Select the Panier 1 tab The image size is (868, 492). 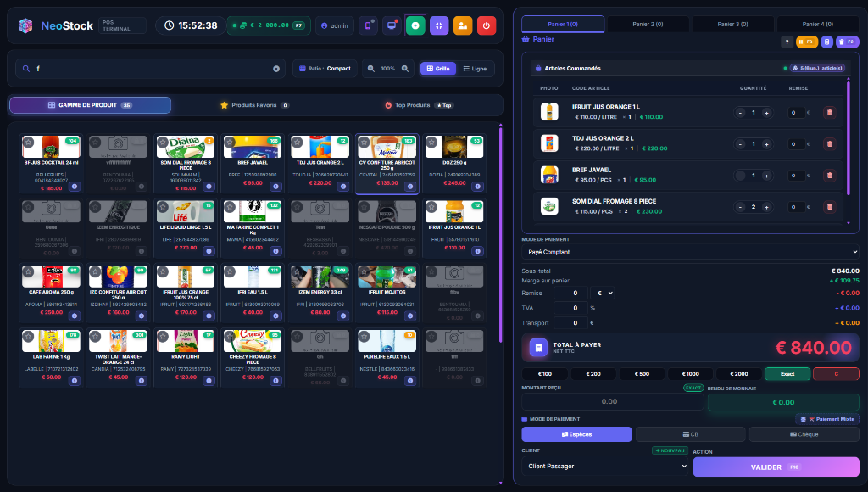click(563, 24)
